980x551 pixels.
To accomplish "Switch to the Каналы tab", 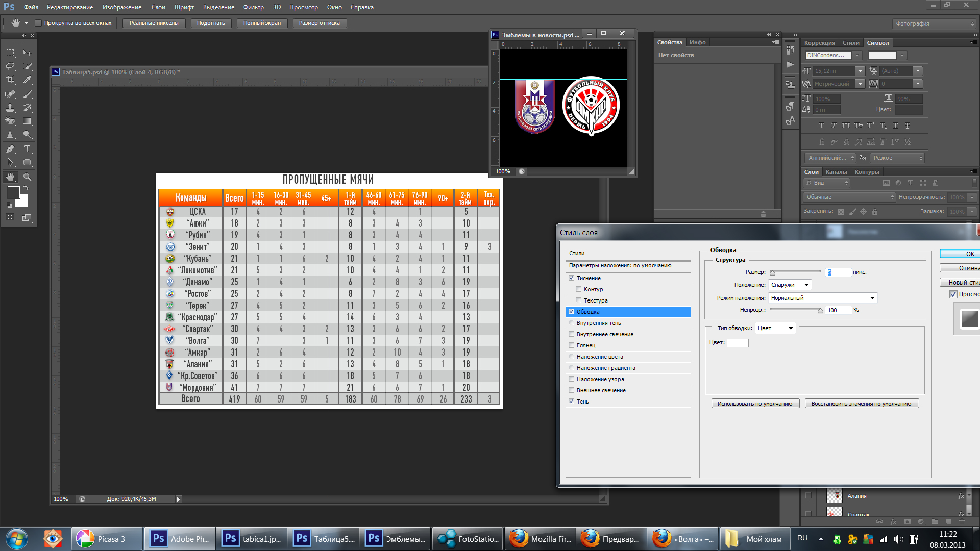I will point(836,172).
